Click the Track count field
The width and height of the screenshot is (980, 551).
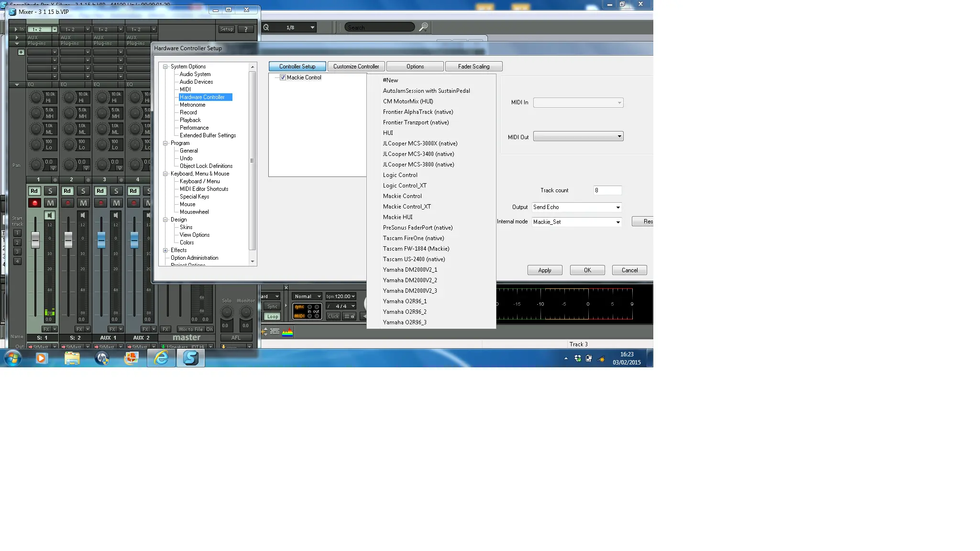[x=607, y=190]
